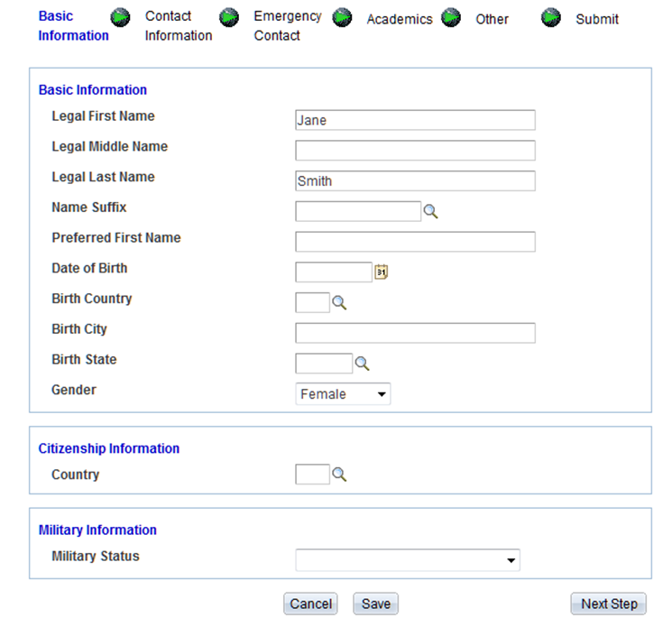Open the Gender dropdown
672x636 pixels.
click(343, 394)
